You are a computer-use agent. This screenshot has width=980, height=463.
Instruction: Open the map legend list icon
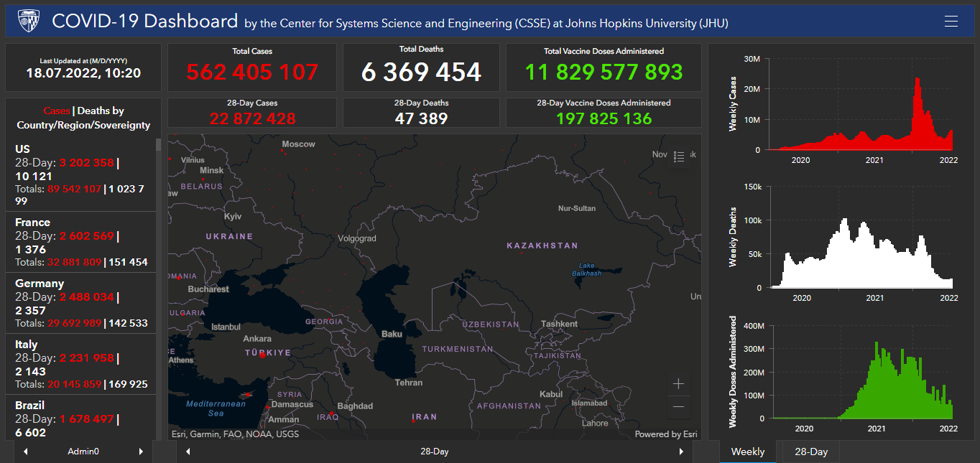click(679, 156)
